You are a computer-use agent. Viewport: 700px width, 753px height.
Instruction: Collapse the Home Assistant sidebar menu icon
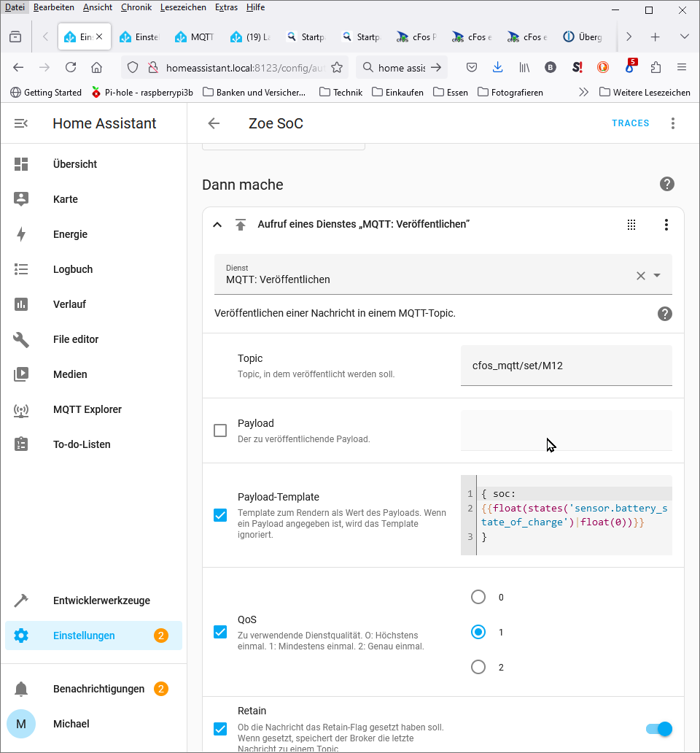21,123
